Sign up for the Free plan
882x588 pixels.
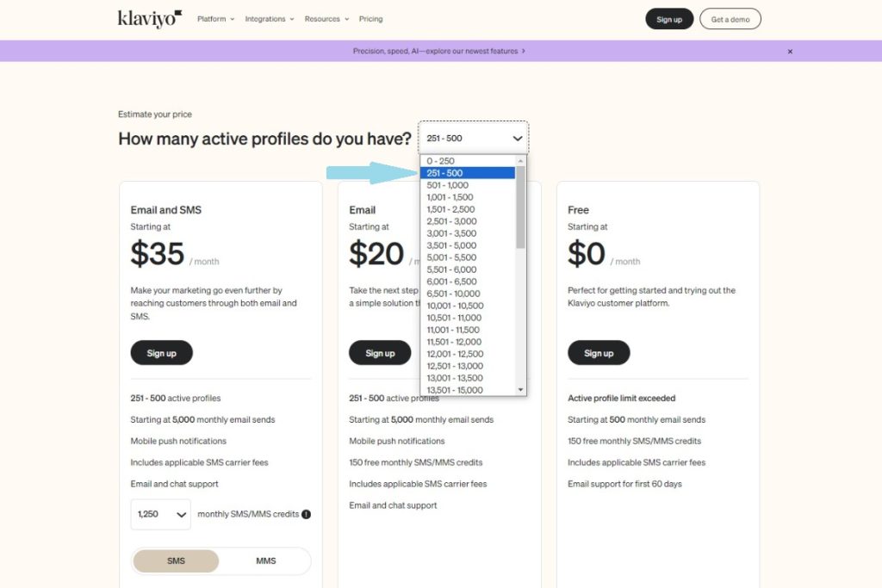click(x=599, y=353)
